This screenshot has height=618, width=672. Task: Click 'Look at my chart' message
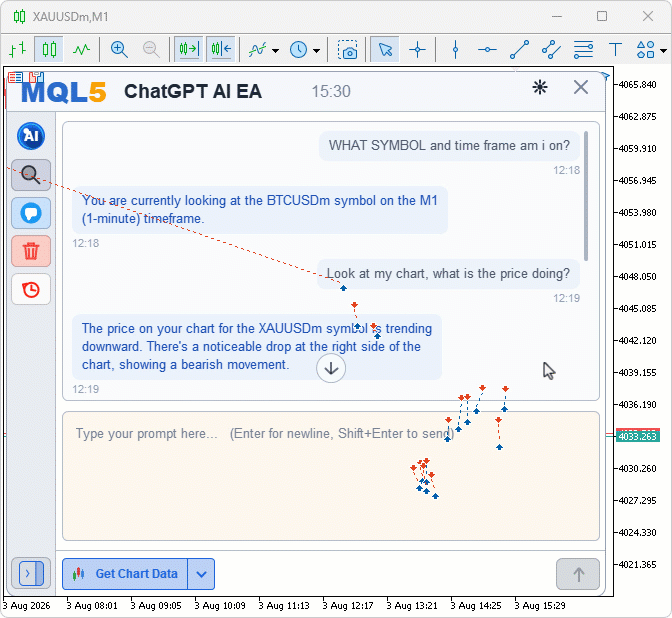[x=448, y=273]
